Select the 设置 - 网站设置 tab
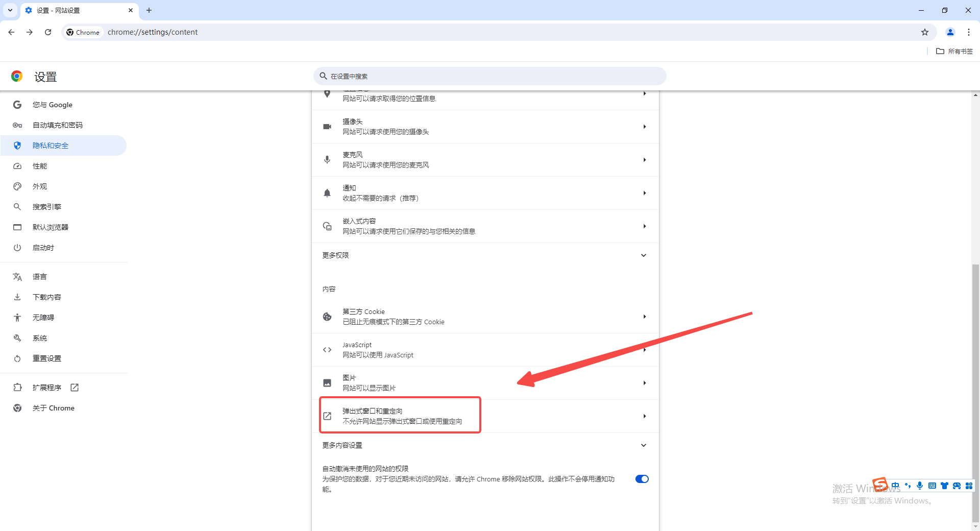Viewport: 980px width, 531px height. (79, 10)
